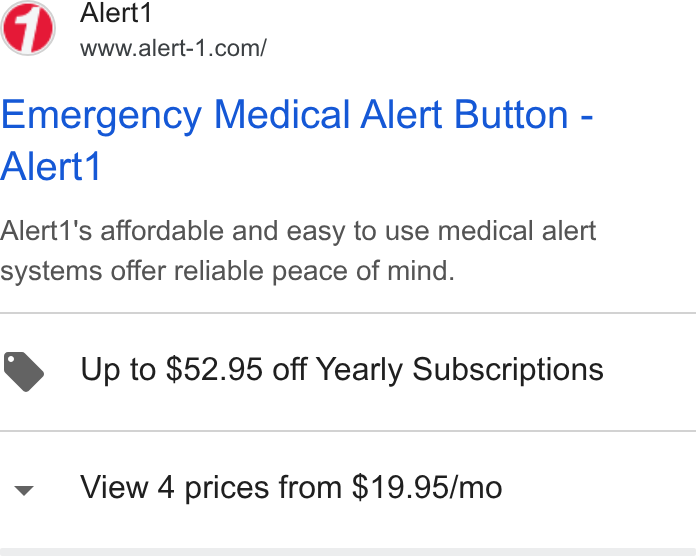Open the Emergency Medical Alert Button link
Image resolution: width=696 pixels, height=556 pixels.
tap(297, 140)
